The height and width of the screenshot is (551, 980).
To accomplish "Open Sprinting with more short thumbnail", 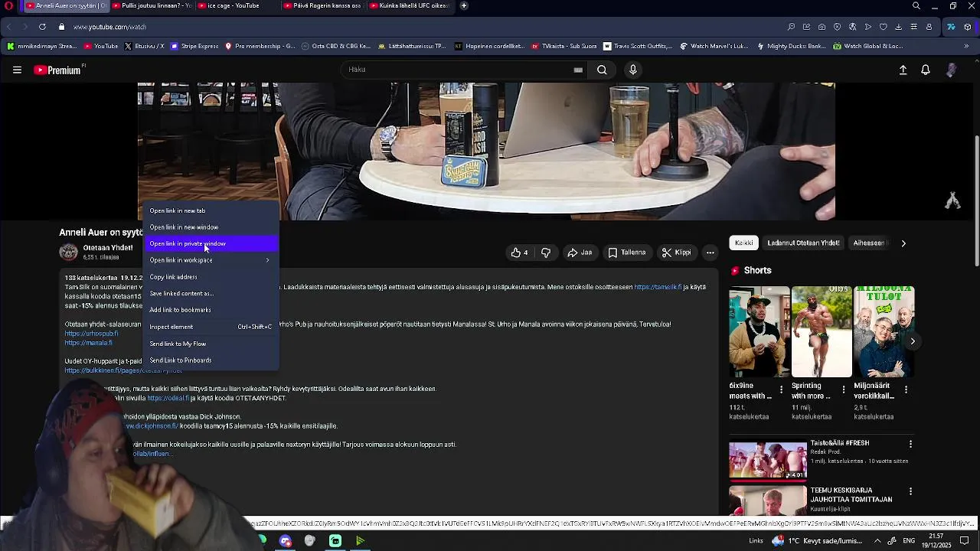I will [x=822, y=332].
